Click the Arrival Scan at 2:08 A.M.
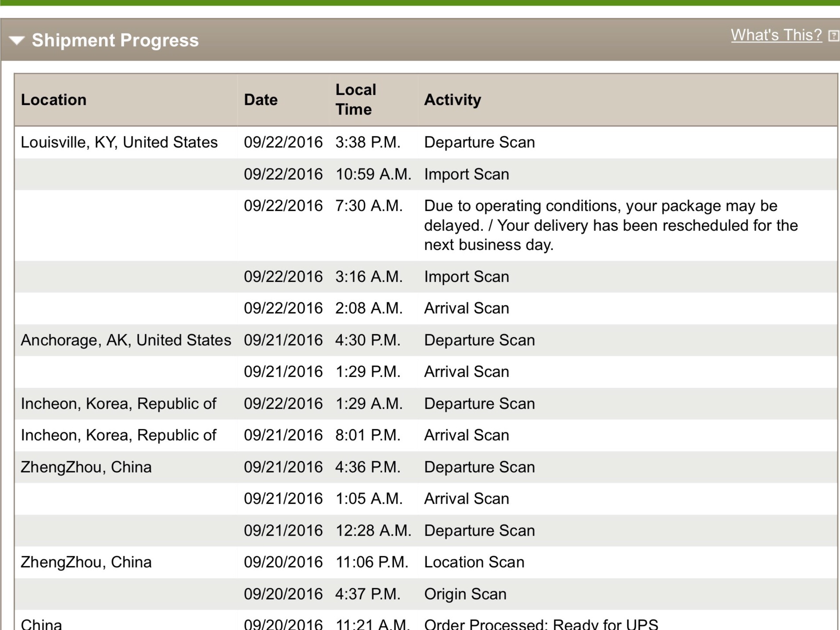This screenshot has height=630, width=840. coord(466,308)
